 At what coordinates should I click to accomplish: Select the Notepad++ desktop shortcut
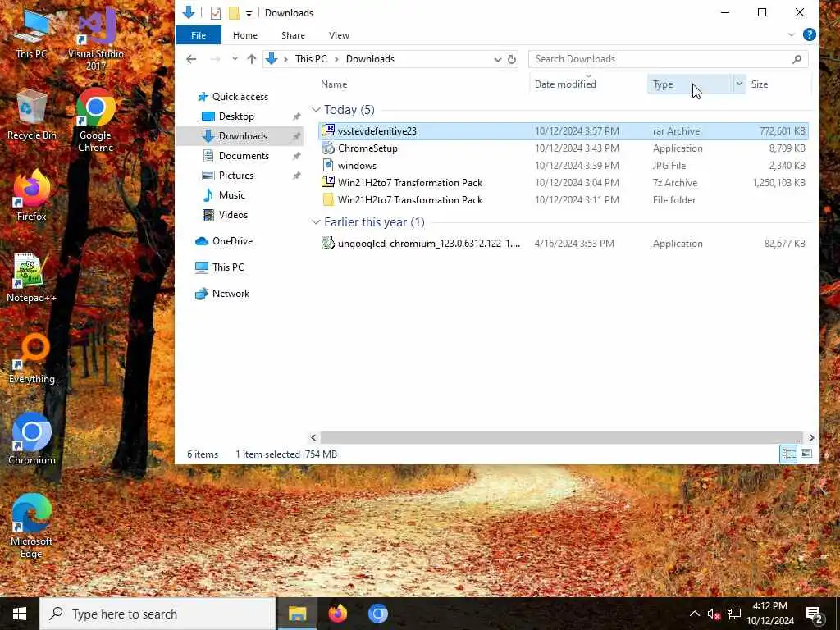[32, 277]
